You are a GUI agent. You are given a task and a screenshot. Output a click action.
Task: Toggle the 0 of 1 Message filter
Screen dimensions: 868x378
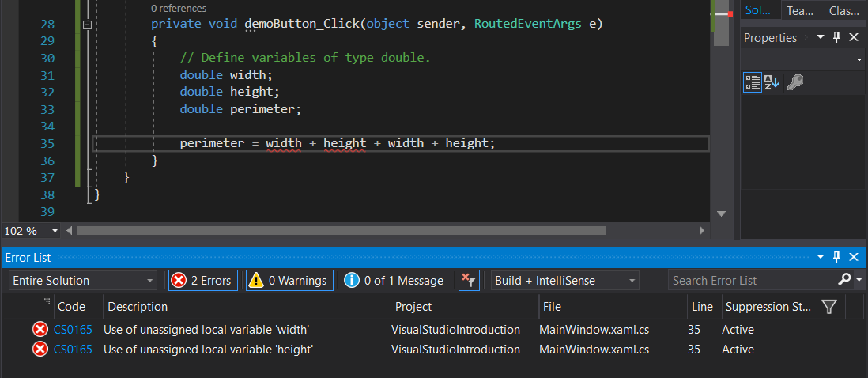[394, 281]
